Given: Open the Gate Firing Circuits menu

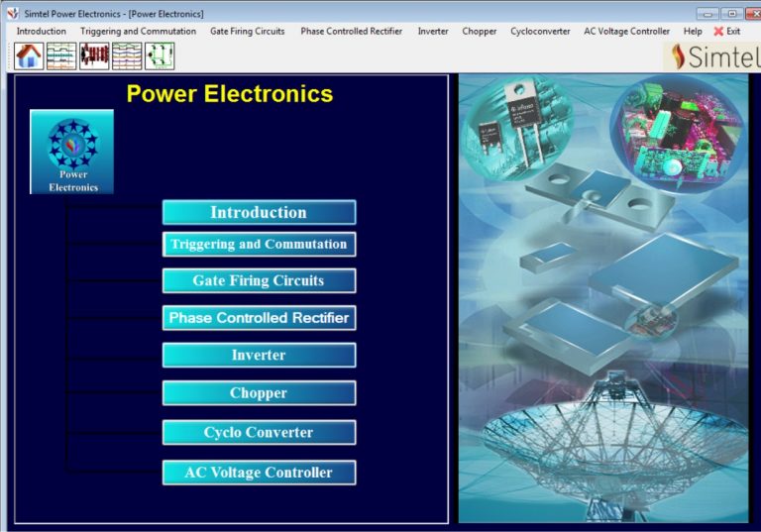Looking at the screenshot, I should point(248,31).
